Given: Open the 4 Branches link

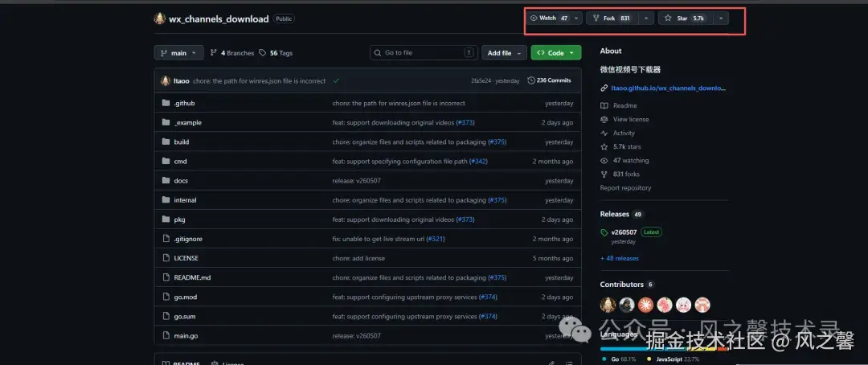Looking at the screenshot, I should [232, 52].
